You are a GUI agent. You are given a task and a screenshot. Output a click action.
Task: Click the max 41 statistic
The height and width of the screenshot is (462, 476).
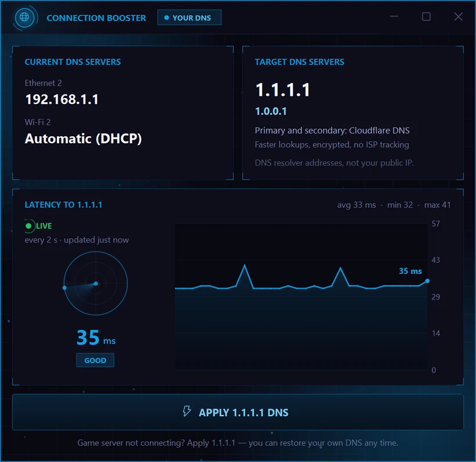(438, 205)
